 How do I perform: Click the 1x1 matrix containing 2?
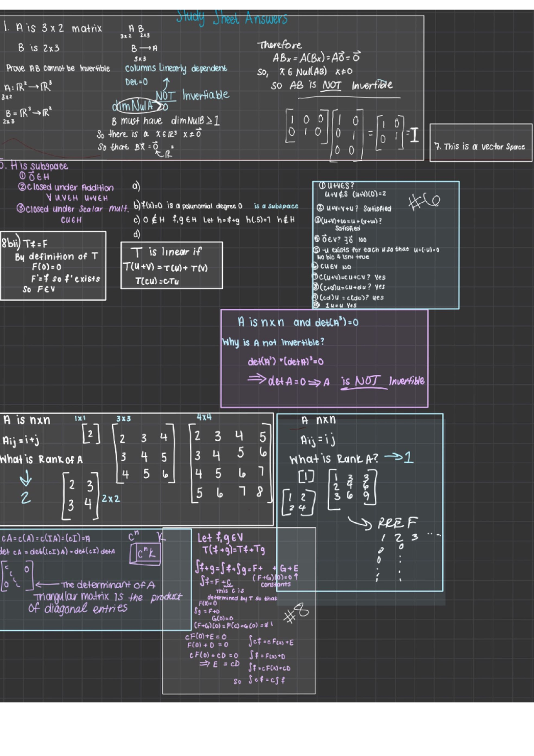91,434
